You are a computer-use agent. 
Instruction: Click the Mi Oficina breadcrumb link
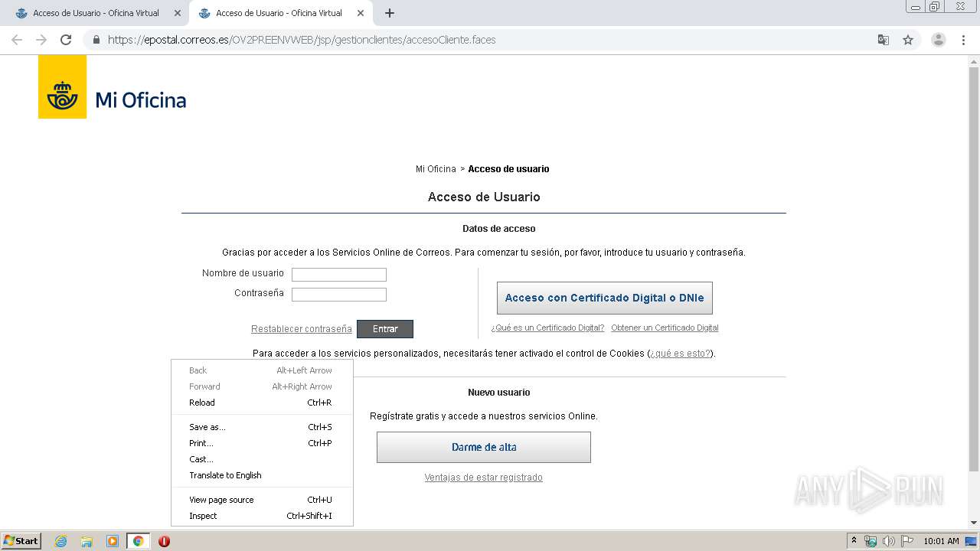[436, 169]
